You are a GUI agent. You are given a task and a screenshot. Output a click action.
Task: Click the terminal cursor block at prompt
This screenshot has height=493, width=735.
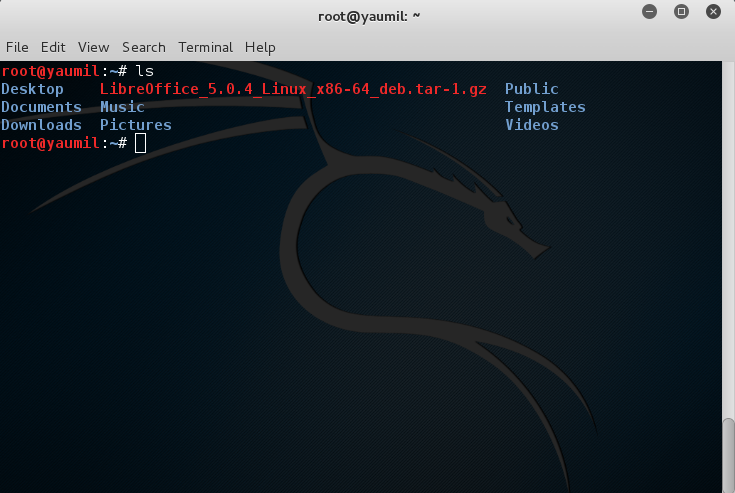point(140,143)
